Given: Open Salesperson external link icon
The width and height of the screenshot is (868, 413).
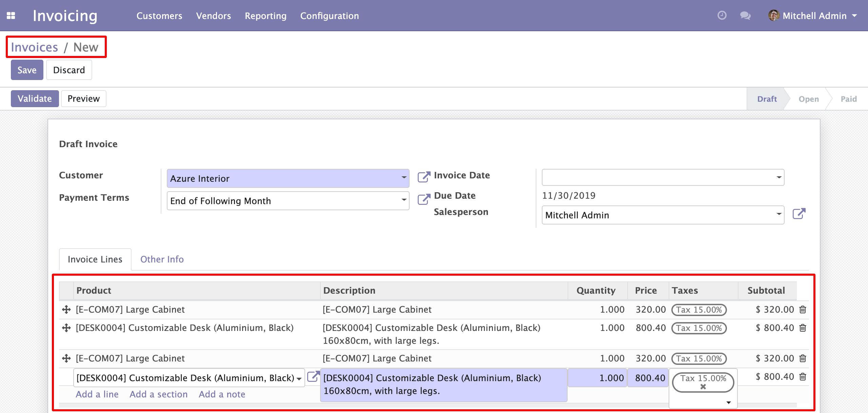Looking at the screenshot, I should [x=799, y=214].
